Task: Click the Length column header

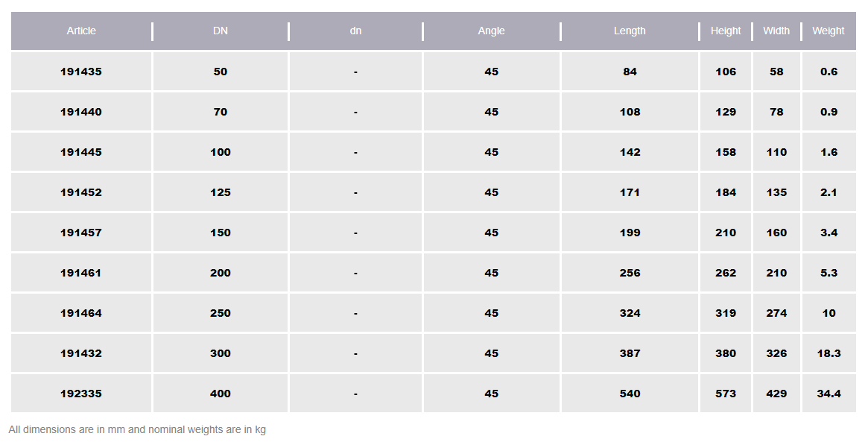Action: [630, 31]
